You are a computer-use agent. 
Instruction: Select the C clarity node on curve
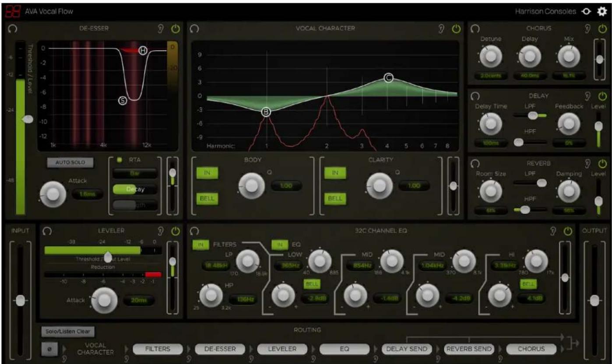[x=388, y=78]
